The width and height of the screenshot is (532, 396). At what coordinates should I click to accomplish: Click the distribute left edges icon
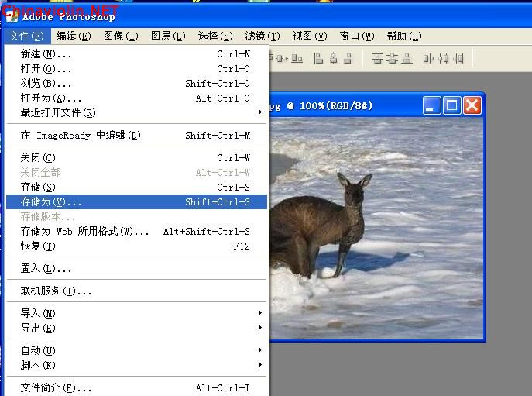point(428,59)
